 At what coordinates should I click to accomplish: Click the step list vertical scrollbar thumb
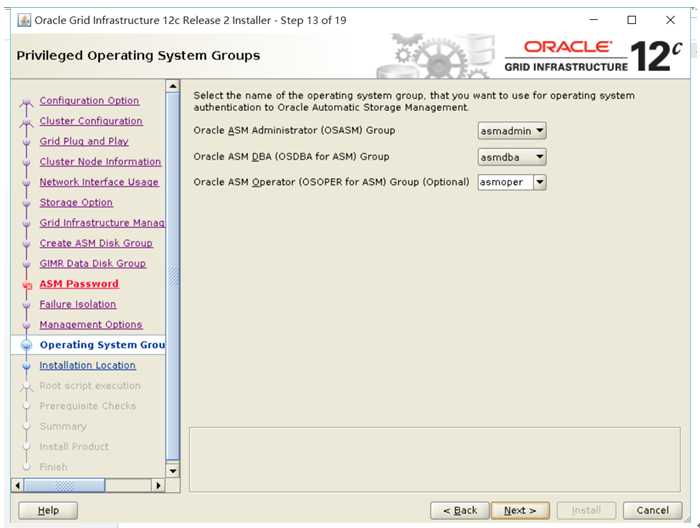click(173, 276)
